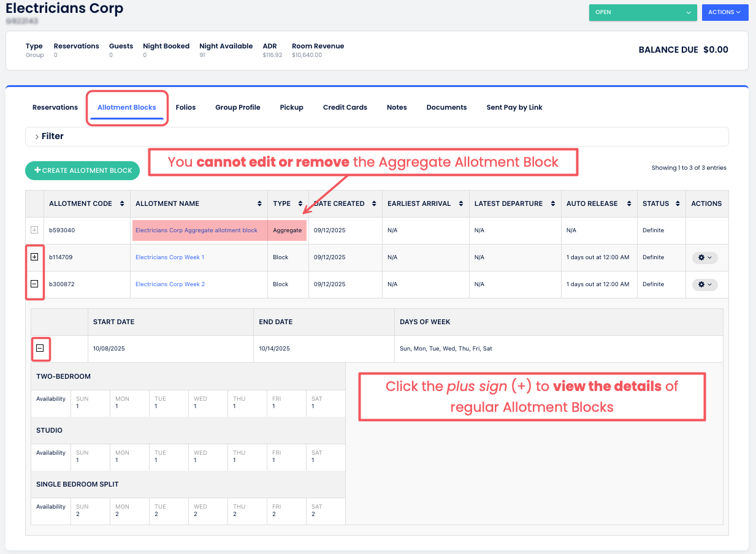
Task: Switch to the Reservations tab
Action: pyautogui.click(x=55, y=107)
